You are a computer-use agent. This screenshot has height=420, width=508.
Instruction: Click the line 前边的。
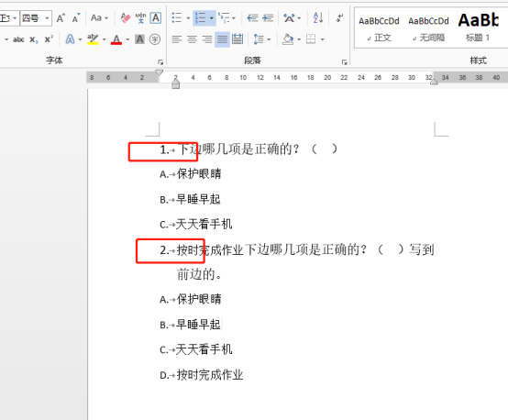(200, 274)
